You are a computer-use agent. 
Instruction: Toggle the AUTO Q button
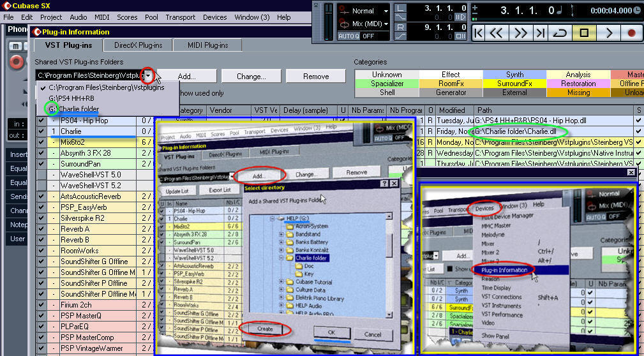(348, 36)
